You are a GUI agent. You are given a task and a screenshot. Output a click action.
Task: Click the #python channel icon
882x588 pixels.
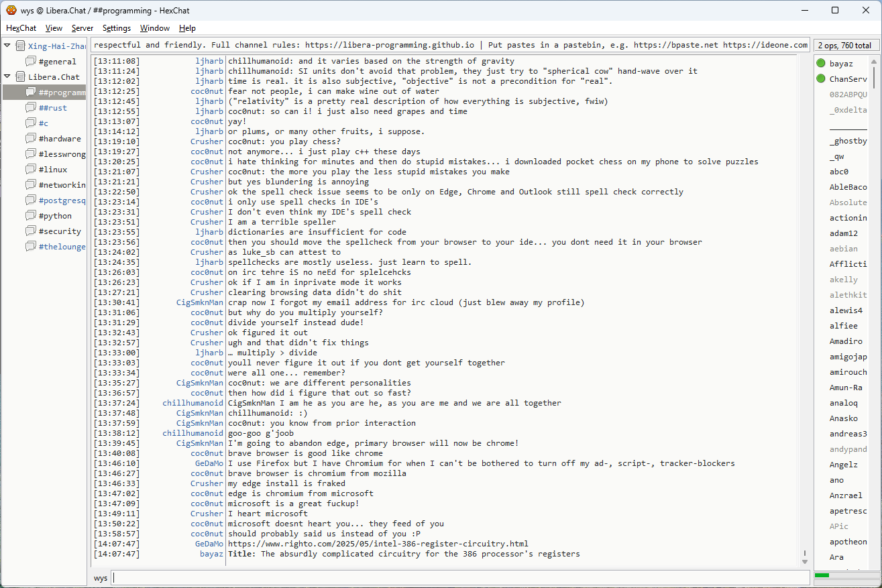pyautogui.click(x=31, y=216)
